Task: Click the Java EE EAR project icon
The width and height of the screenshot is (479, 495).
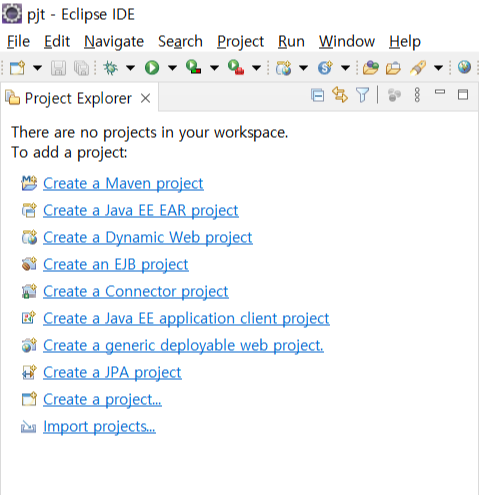Action: tap(29, 210)
